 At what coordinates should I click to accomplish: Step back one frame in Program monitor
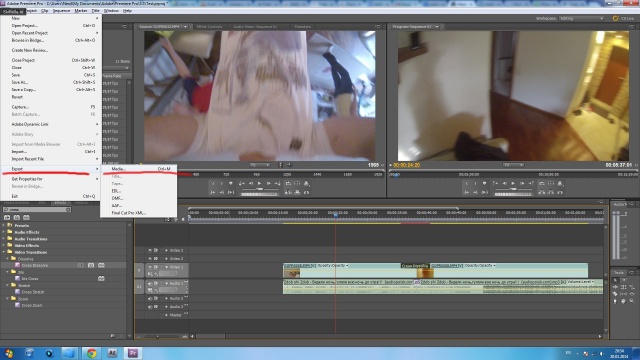pyautogui.click(x=504, y=184)
